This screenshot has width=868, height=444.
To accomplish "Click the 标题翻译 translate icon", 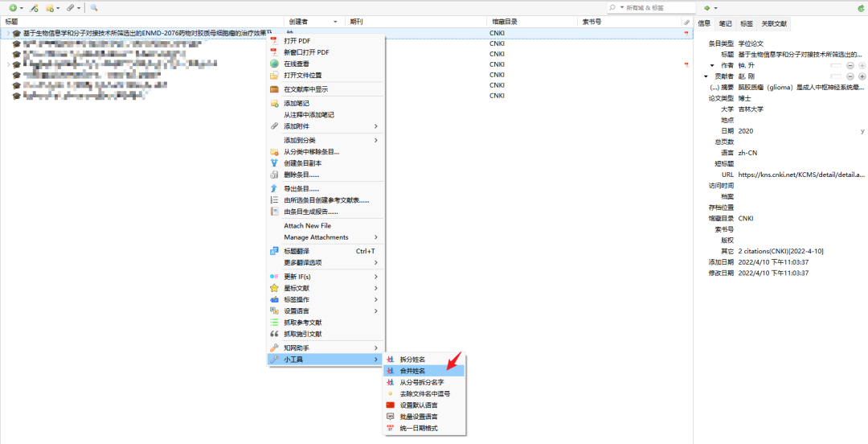I will [x=273, y=251].
